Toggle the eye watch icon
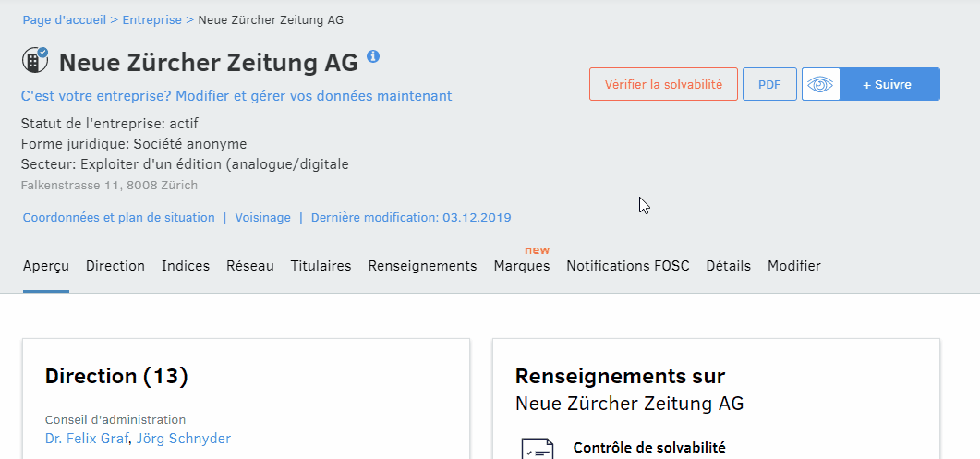Viewport: 980px width, 459px height. (820, 84)
